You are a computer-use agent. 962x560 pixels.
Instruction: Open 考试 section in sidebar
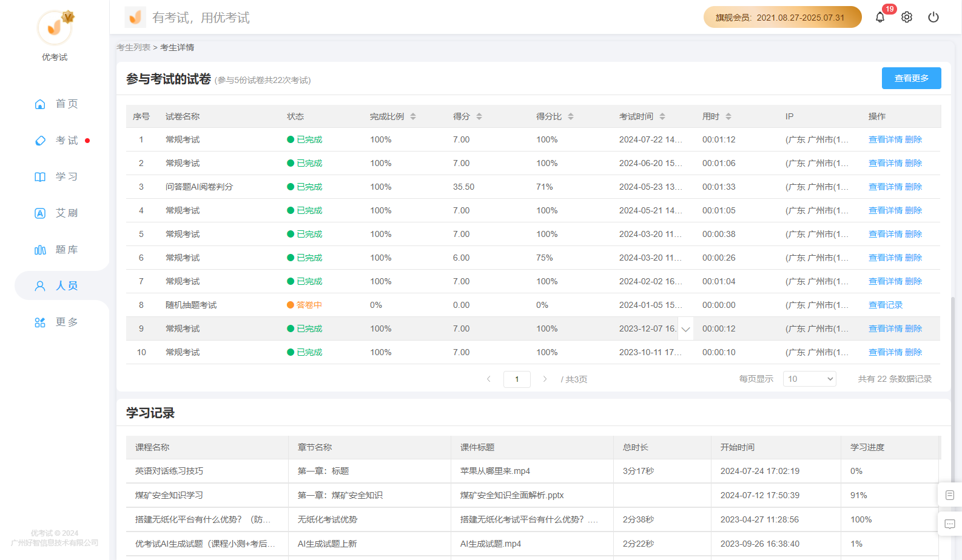(56, 140)
